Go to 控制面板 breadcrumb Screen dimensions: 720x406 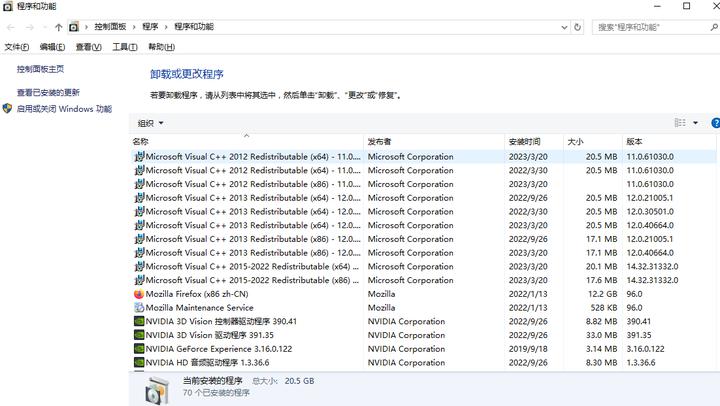[110, 27]
